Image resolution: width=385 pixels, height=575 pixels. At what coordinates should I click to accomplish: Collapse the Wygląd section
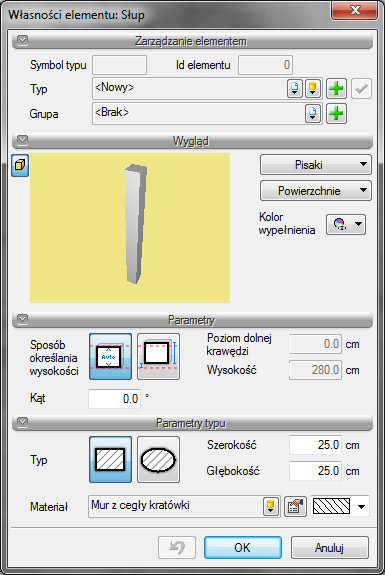22,140
